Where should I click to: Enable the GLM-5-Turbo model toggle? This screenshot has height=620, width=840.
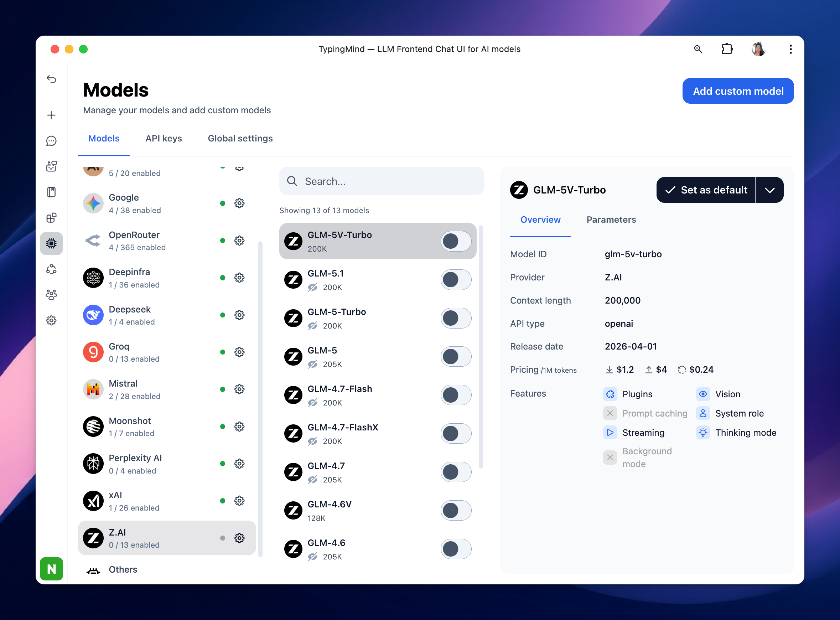tap(456, 318)
